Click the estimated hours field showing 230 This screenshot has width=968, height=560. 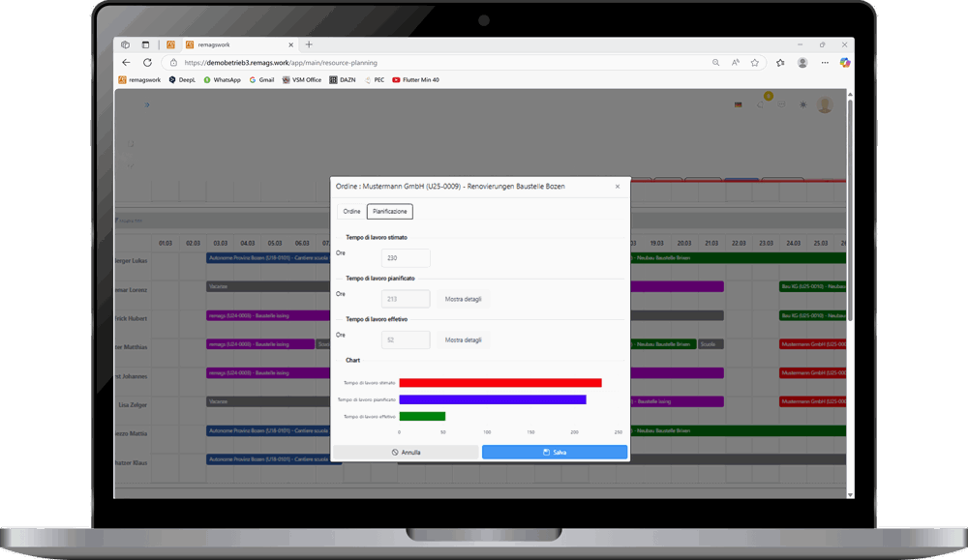point(407,258)
